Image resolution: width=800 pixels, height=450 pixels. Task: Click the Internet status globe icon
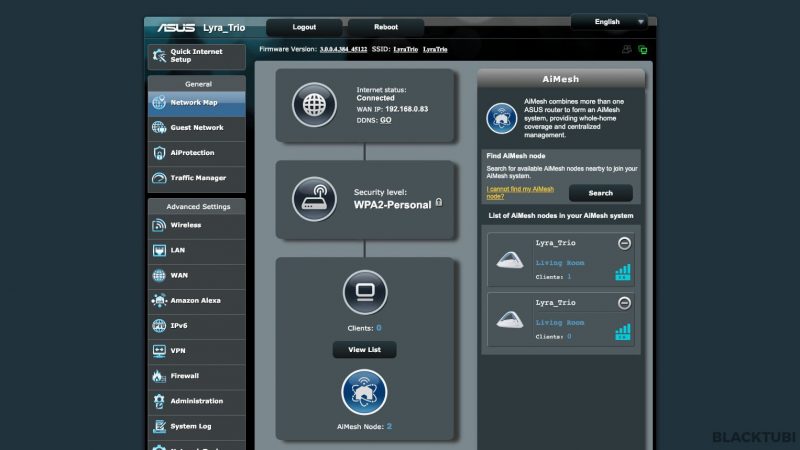[314, 105]
